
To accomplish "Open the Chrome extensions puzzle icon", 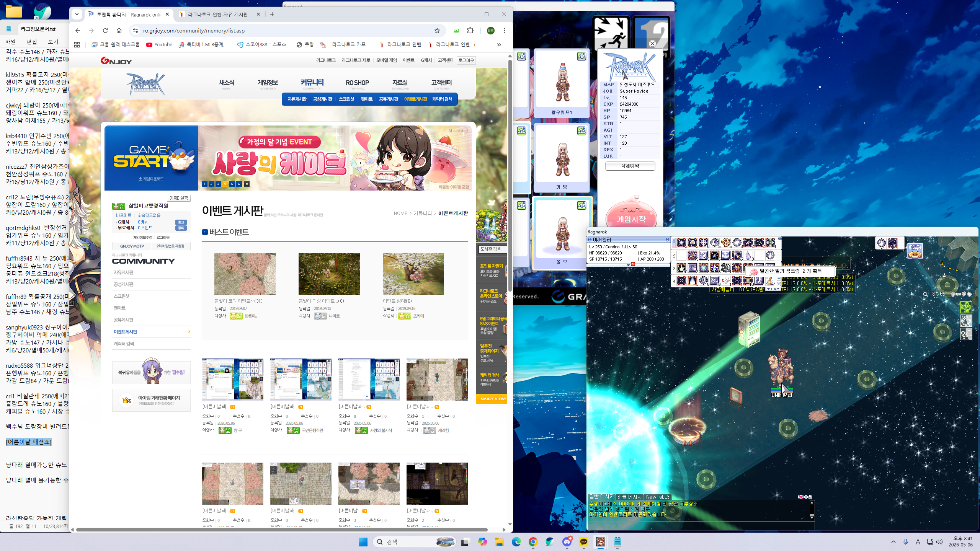I will [x=470, y=31].
